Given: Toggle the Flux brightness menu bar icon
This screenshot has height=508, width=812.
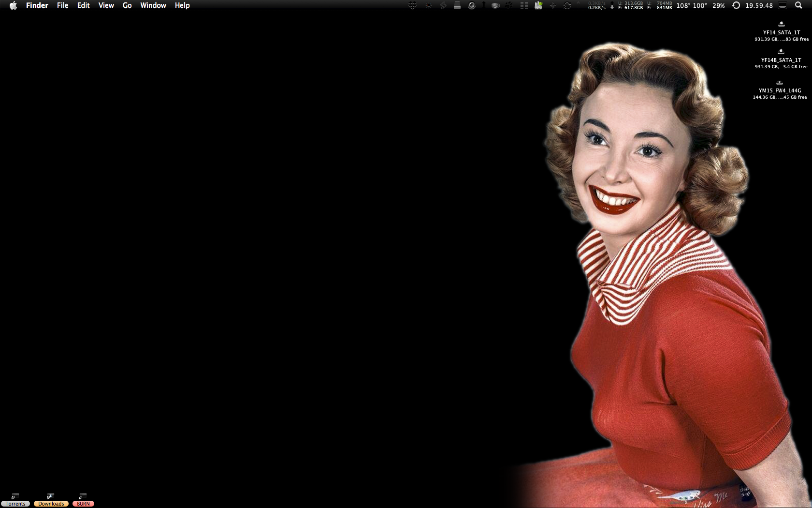Looking at the screenshot, I should (x=429, y=5).
